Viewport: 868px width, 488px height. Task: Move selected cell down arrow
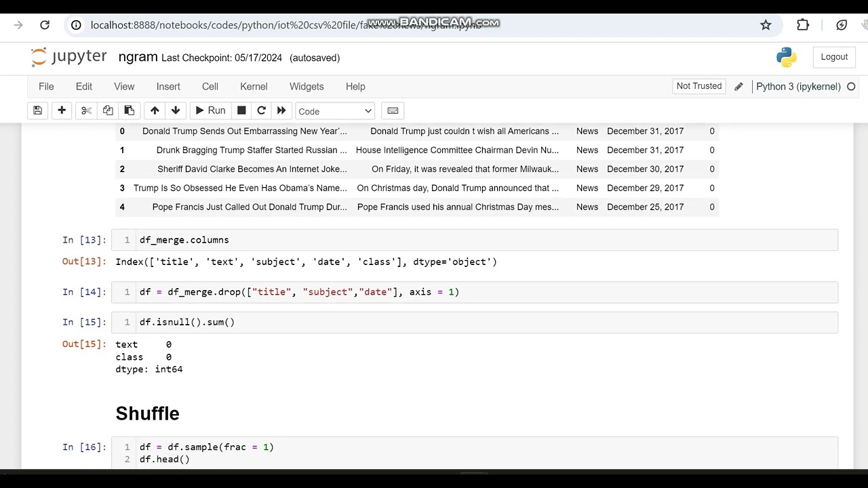click(176, 110)
